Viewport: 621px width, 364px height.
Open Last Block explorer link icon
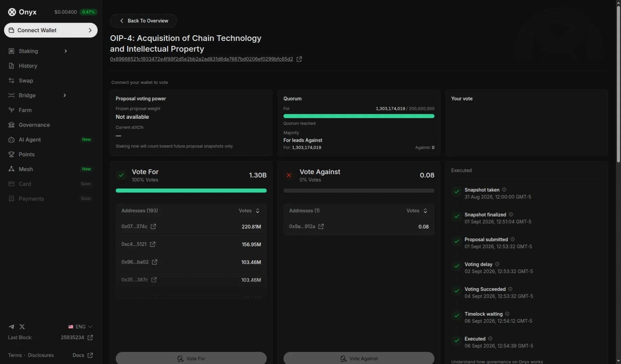90,337
